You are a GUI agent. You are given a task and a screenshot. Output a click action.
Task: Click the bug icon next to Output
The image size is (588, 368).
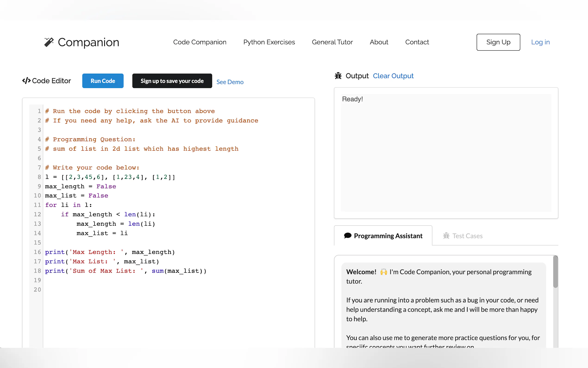338,76
